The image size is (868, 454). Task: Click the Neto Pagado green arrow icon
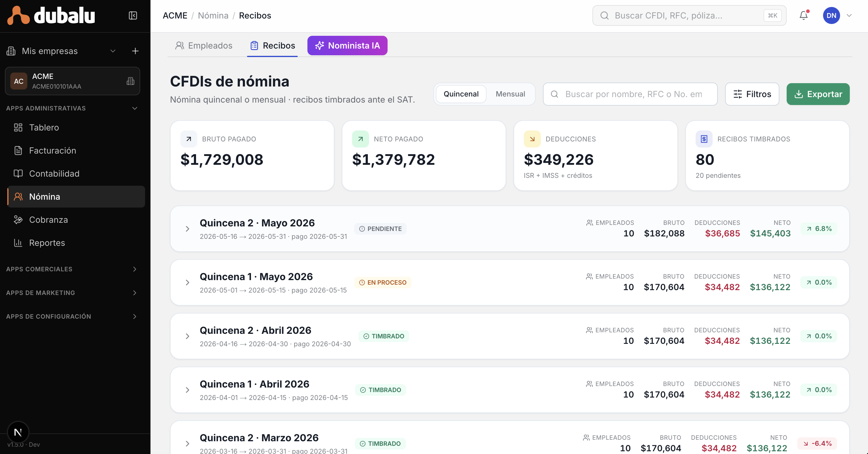tap(361, 139)
